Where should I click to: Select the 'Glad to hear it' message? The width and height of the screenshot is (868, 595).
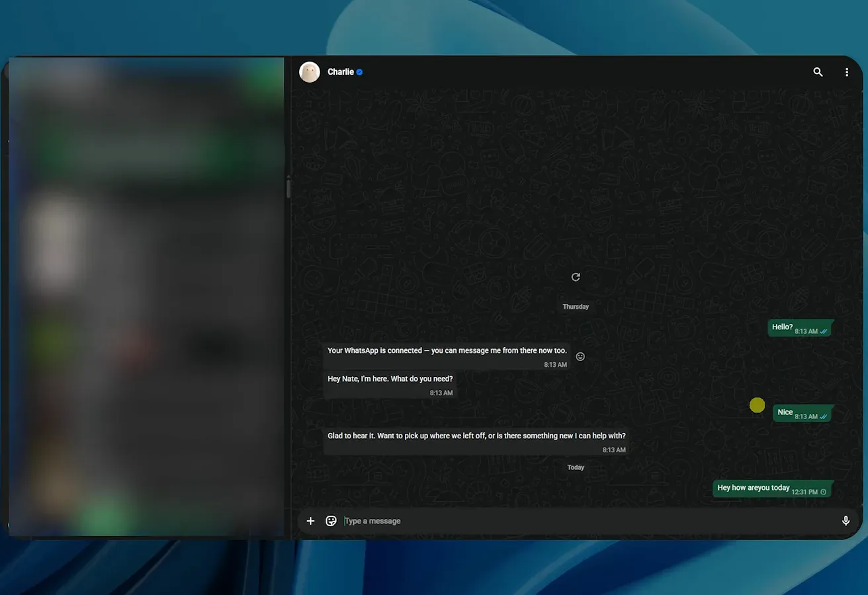(x=476, y=441)
